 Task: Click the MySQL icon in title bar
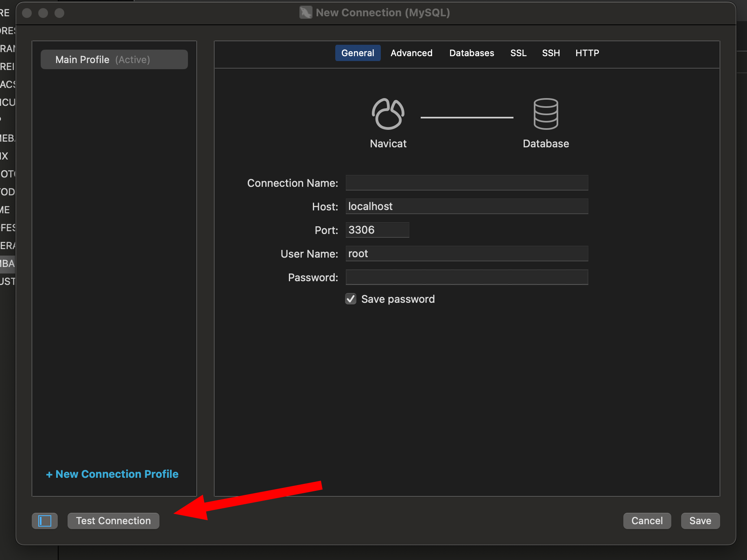tap(306, 13)
